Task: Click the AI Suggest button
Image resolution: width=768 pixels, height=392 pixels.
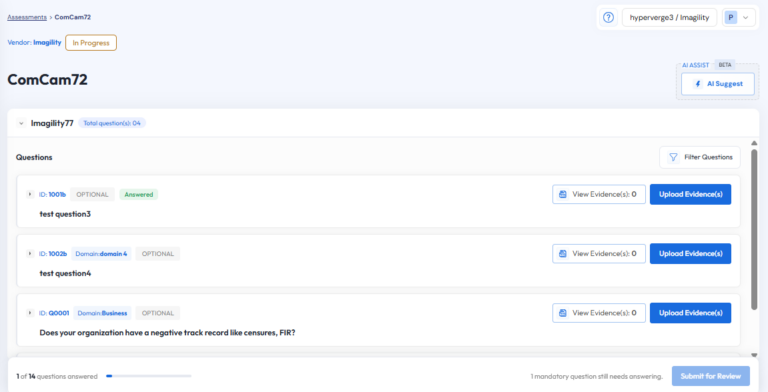Action: [x=718, y=84]
